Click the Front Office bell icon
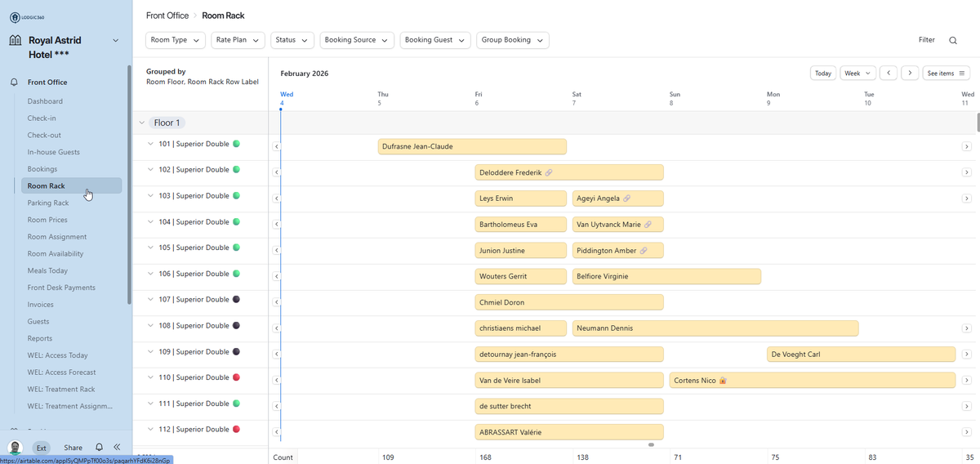 pos(14,83)
